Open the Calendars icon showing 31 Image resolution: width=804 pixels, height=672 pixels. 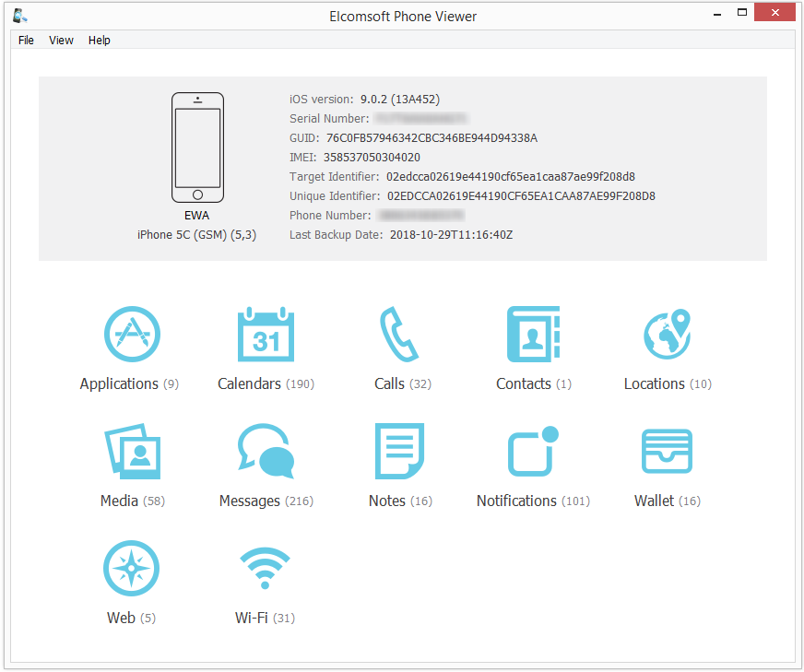[266, 335]
